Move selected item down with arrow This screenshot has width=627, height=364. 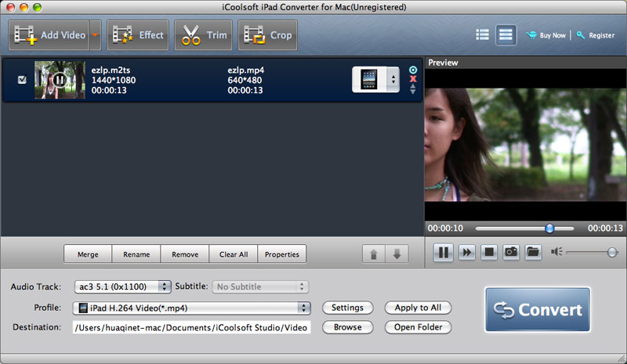[x=397, y=254]
